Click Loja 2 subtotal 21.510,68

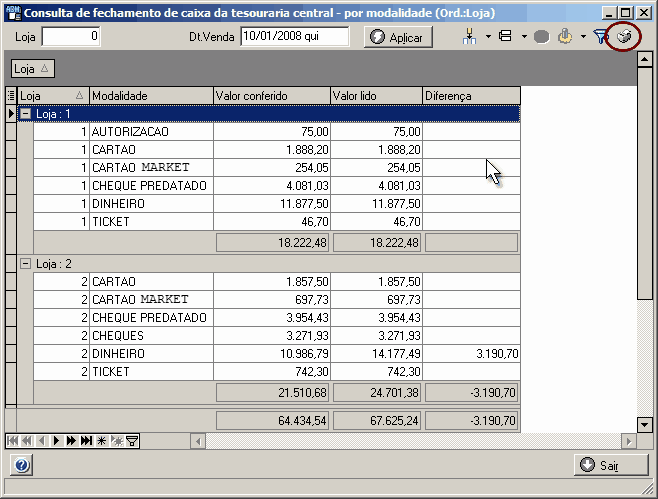(x=272, y=393)
